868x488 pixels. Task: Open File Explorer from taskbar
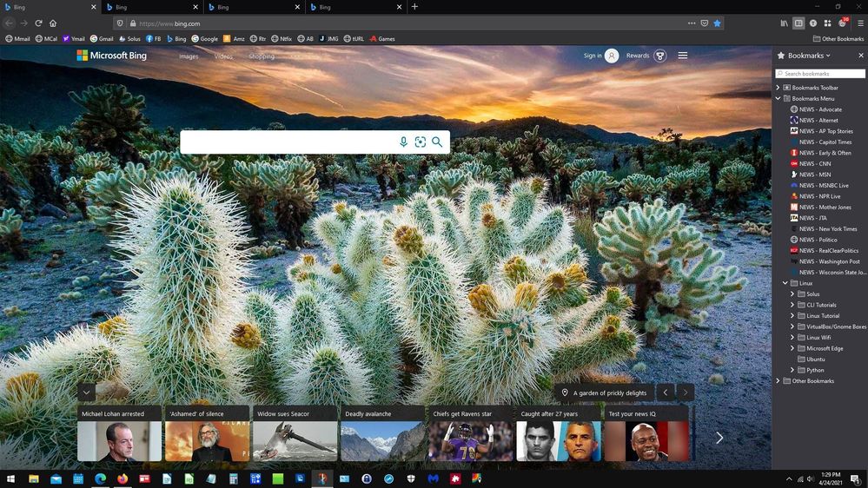[x=34, y=478]
